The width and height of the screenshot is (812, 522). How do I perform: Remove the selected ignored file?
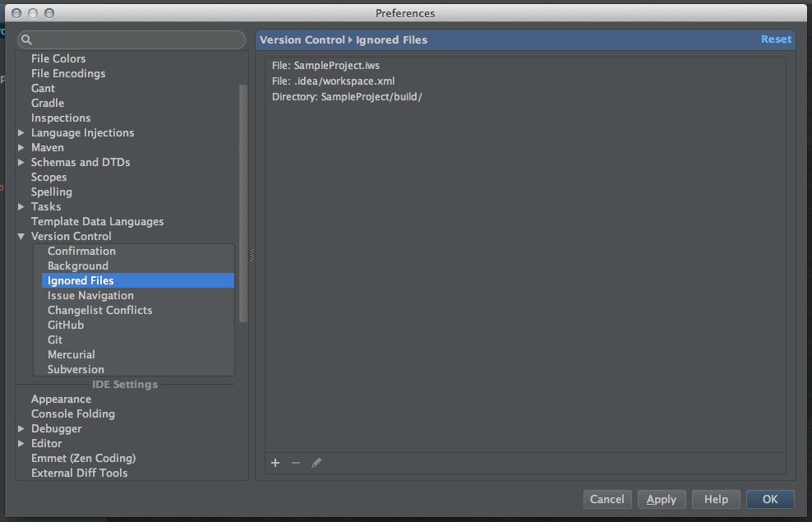tap(296, 463)
